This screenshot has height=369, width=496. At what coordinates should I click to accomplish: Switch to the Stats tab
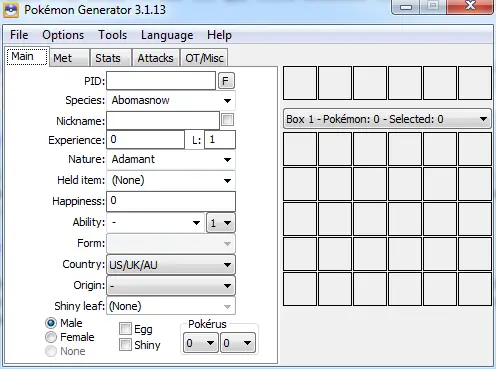coord(110,58)
